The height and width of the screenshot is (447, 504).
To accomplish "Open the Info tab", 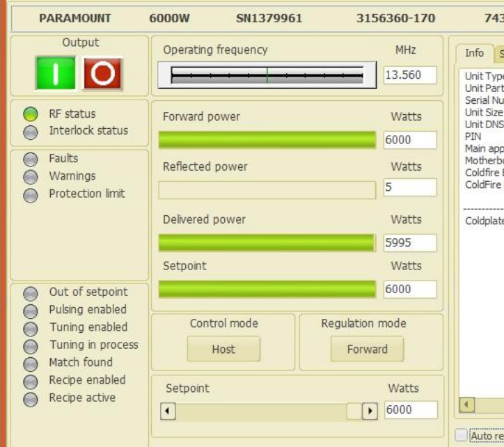I will tap(475, 54).
